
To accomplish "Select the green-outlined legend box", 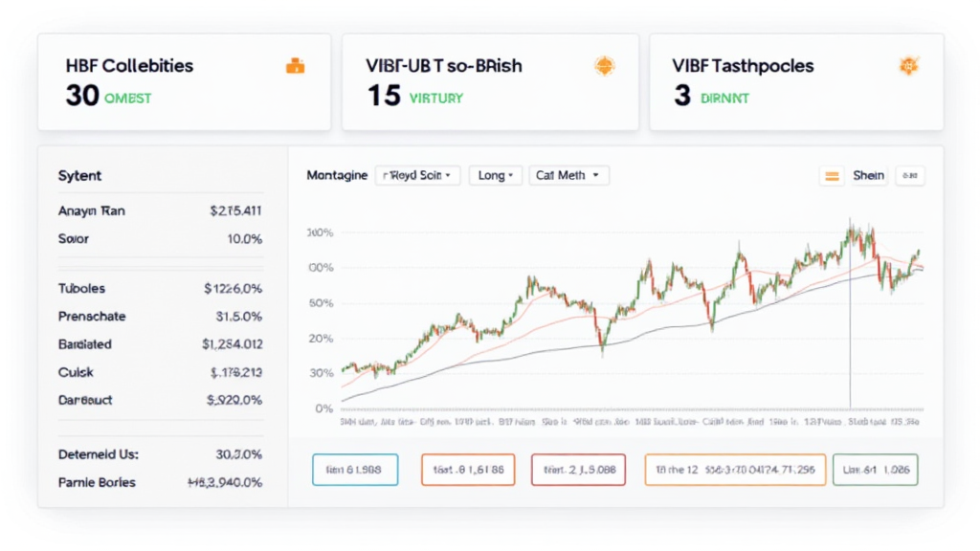I will pos(875,470).
